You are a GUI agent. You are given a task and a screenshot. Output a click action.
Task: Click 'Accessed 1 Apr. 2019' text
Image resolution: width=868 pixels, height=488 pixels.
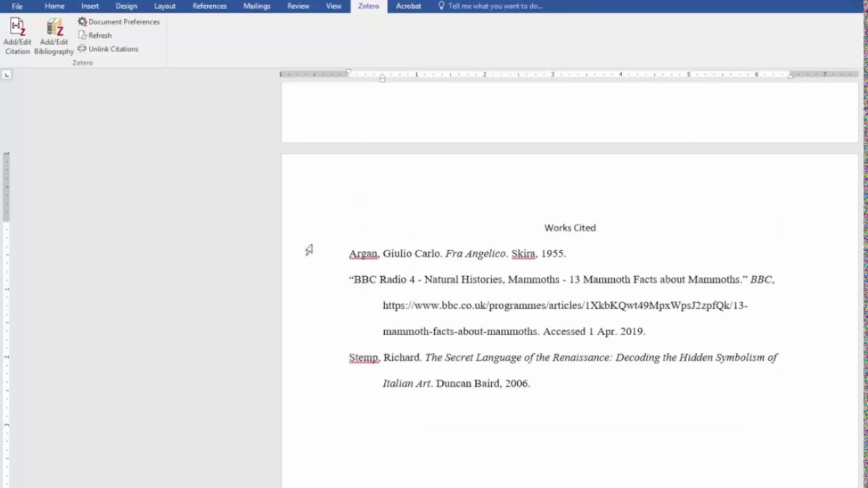point(593,331)
